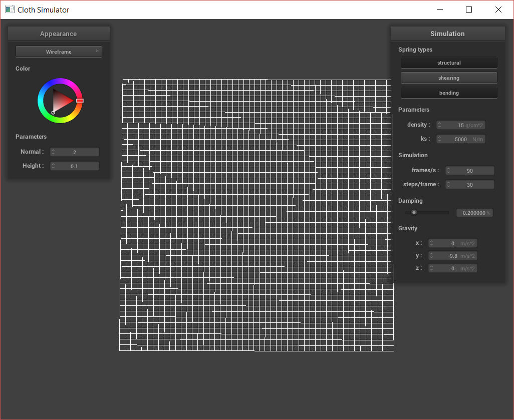Viewport: 514px width, 420px height.
Task: Pick a shade in the color triangle
Action: coord(61,101)
